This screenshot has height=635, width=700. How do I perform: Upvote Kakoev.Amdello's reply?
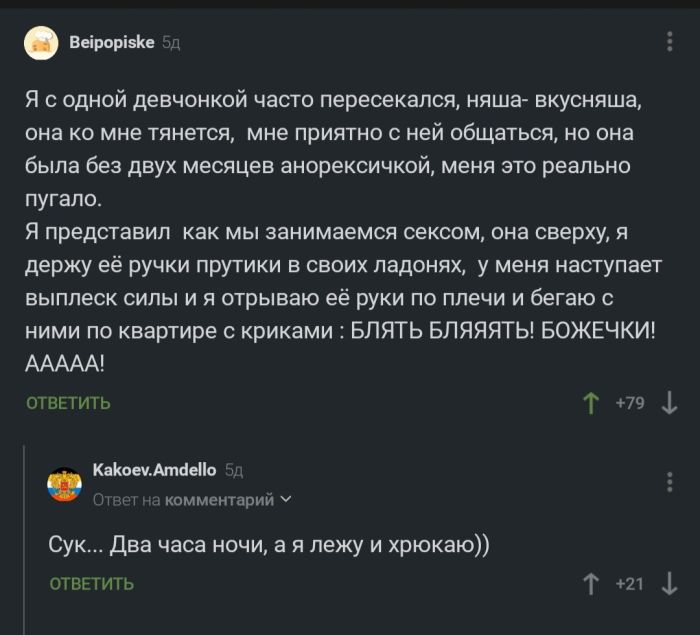[x=591, y=584]
